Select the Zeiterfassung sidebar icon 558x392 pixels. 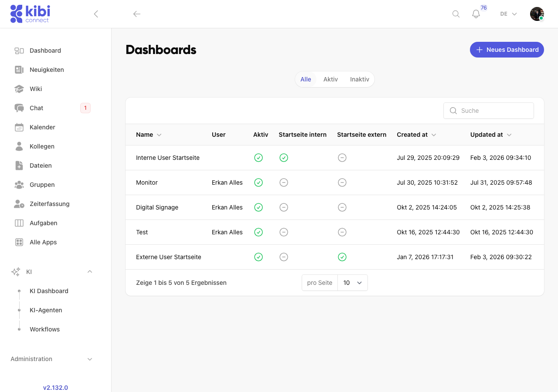(x=19, y=204)
